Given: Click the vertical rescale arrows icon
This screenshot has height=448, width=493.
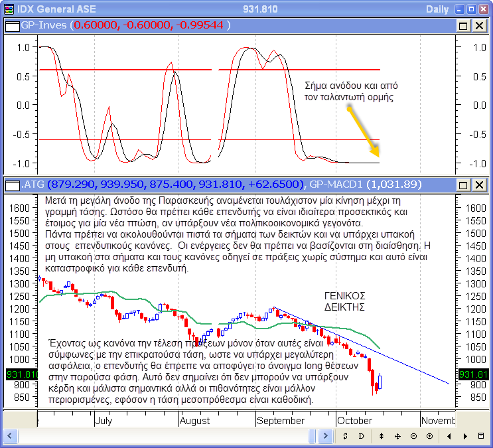Looking at the screenshot, I should click(382, 436).
